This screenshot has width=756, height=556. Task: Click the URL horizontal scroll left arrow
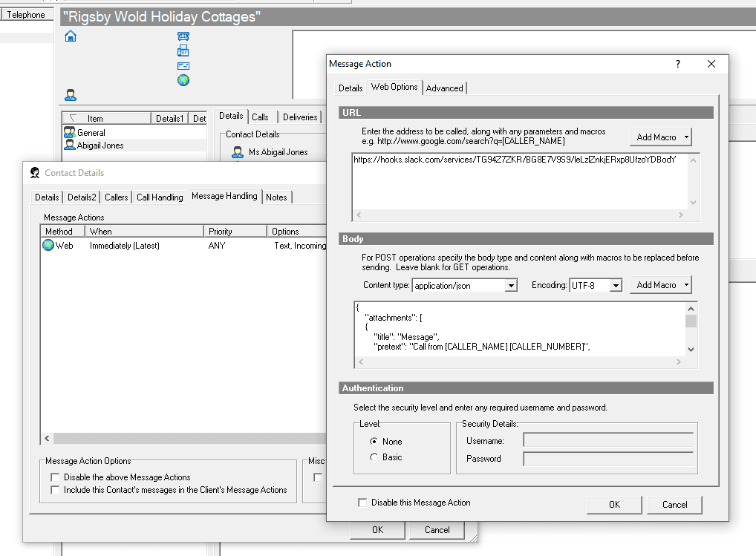point(359,215)
